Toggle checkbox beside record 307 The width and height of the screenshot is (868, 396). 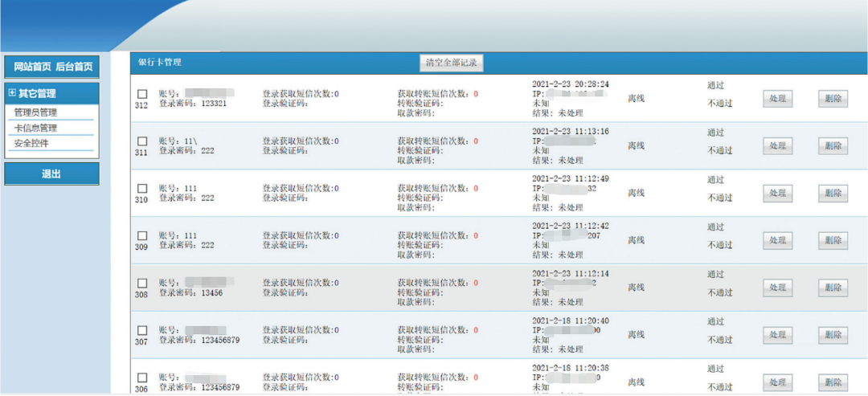[x=142, y=330]
